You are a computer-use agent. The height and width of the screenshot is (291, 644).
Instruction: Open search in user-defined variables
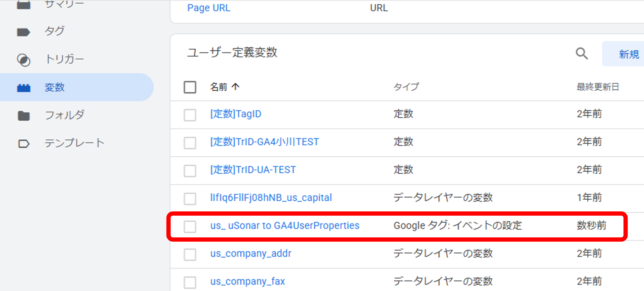pyautogui.click(x=581, y=53)
